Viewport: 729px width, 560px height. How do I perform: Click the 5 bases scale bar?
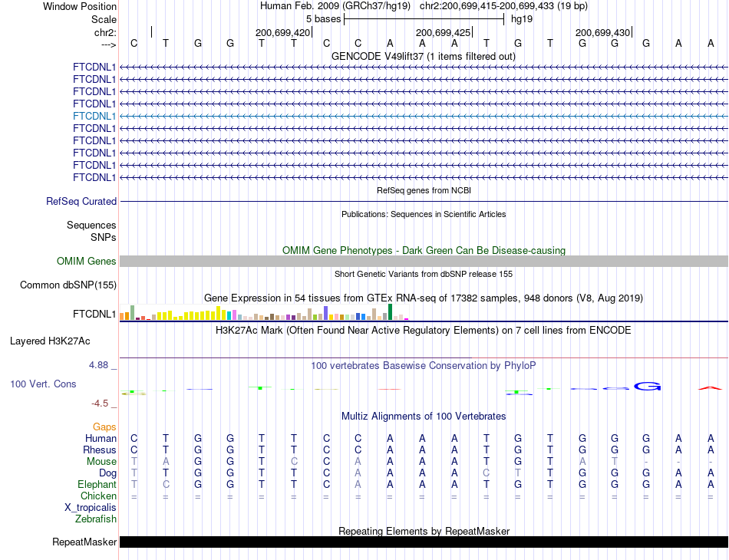424,19
